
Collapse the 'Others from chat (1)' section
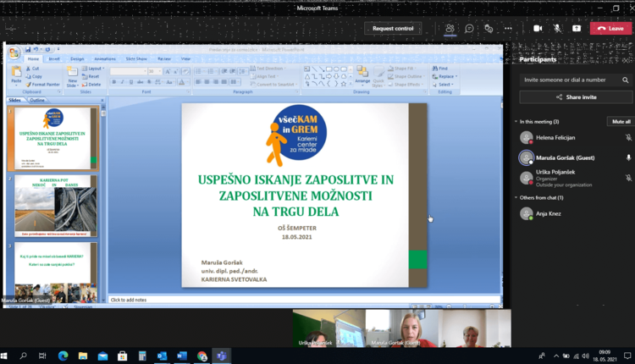pos(516,197)
